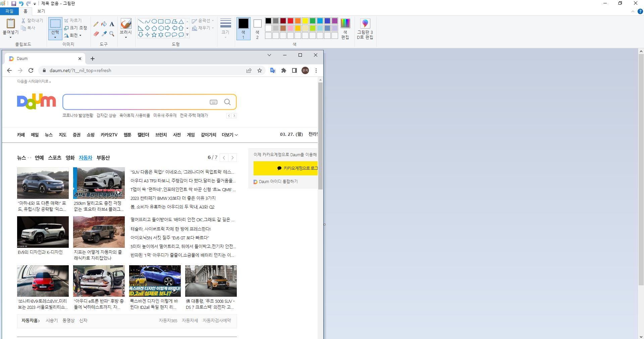This screenshot has width=644, height=339.
Task: Open Customize Quick Access Toolbar dropdown
Action: (35, 4)
